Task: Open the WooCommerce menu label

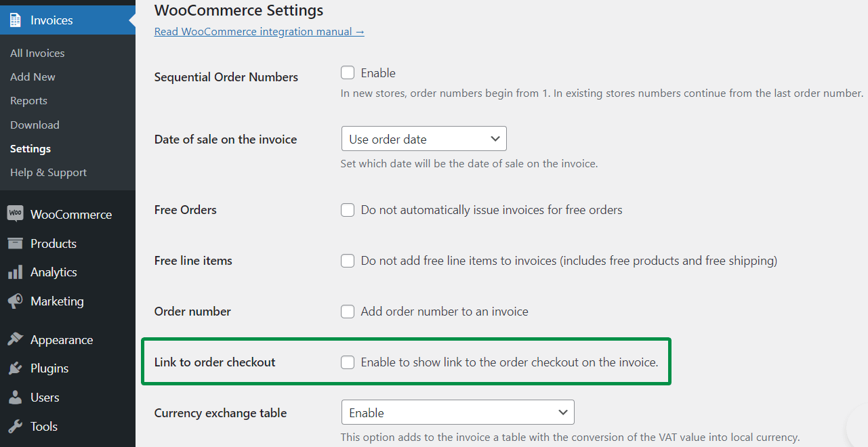Action: click(71, 214)
